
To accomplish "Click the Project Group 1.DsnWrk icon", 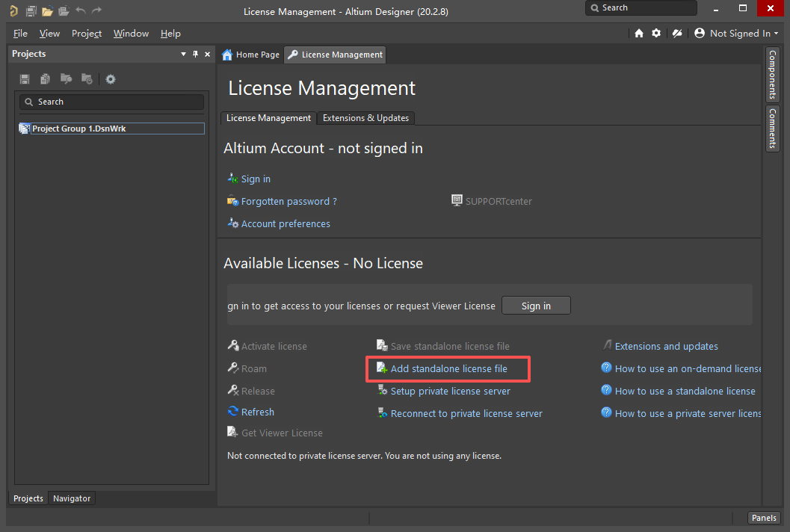I will (x=24, y=129).
